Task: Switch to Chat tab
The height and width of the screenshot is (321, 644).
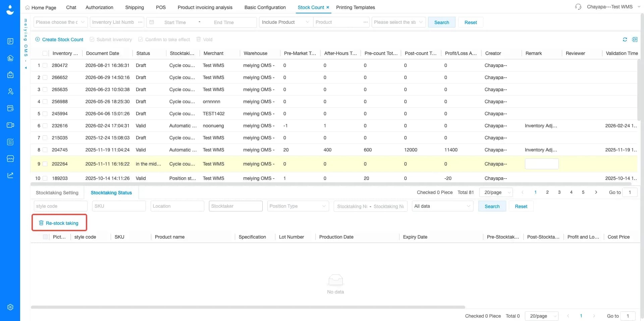Action: pos(71,7)
